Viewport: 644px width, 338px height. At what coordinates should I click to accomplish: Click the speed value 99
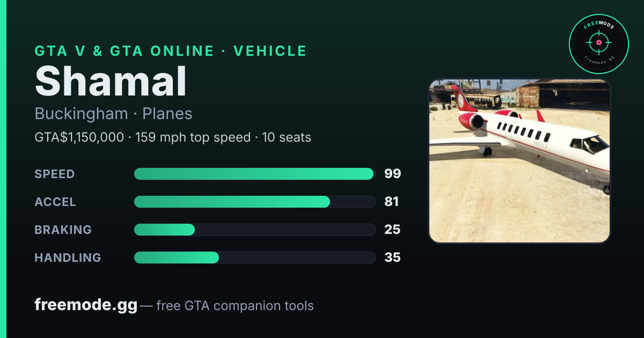tap(393, 174)
